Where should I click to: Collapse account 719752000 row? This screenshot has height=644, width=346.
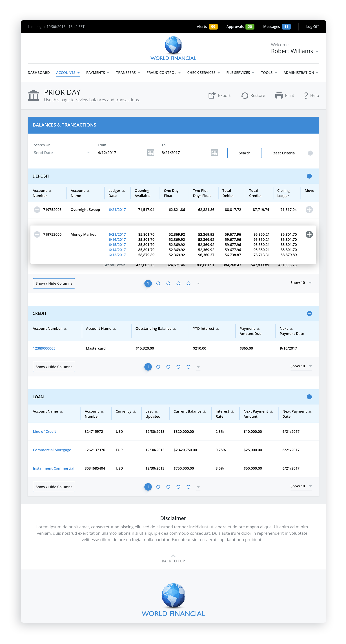[x=37, y=234]
